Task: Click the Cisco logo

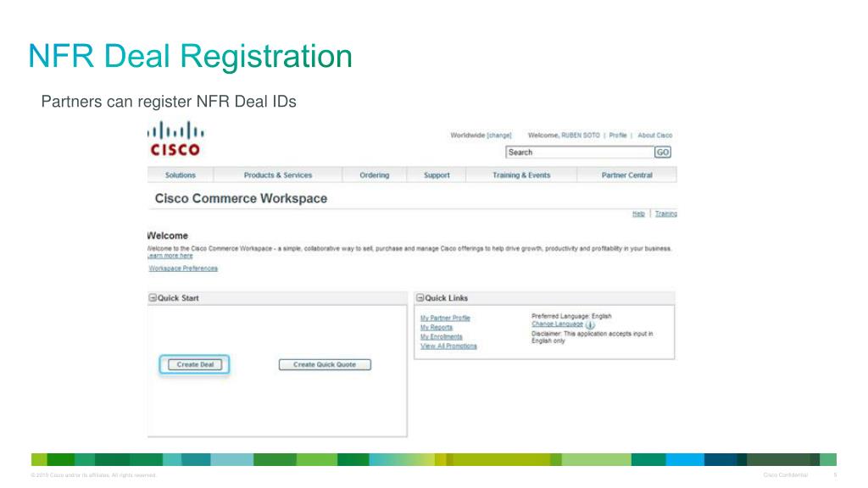Action: [x=175, y=139]
